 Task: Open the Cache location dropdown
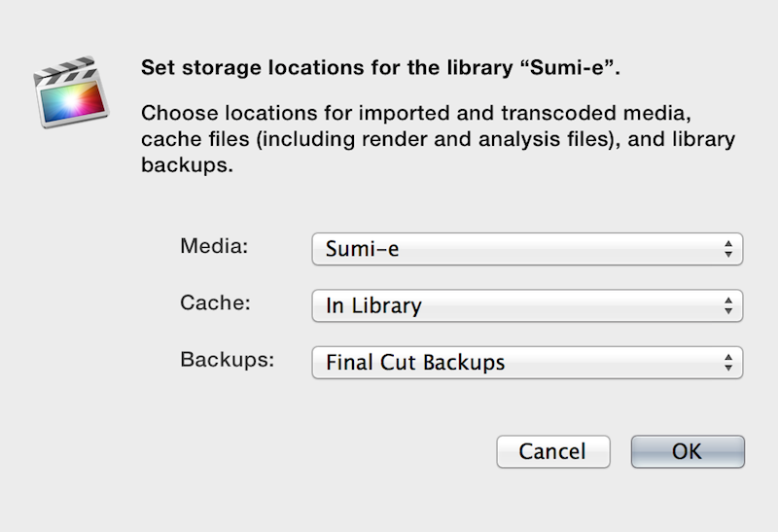[526, 305]
